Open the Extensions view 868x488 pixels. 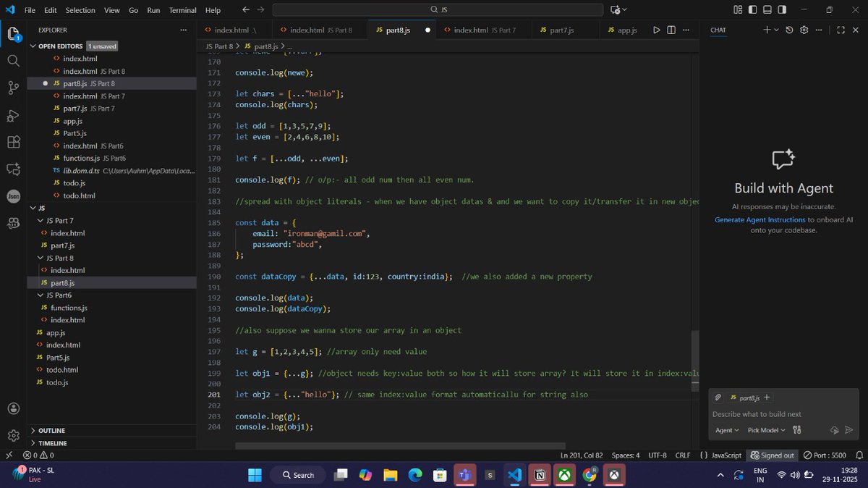click(x=13, y=142)
